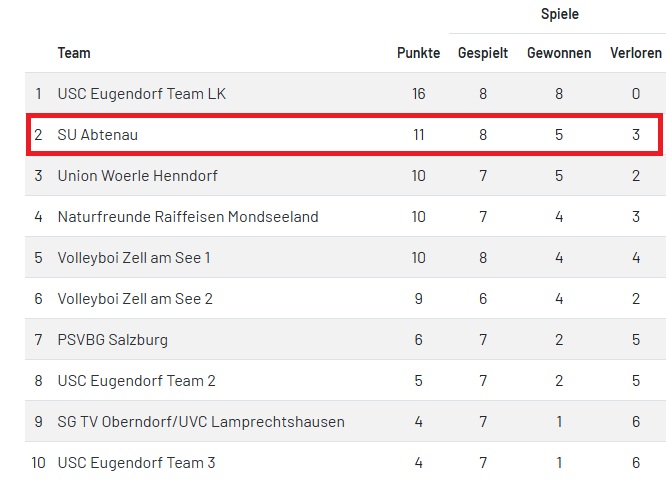Click PSVBG Salzburg's 6 points value
Image resolution: width=666 pixels, height=492 pixels.
click(418, 340)
